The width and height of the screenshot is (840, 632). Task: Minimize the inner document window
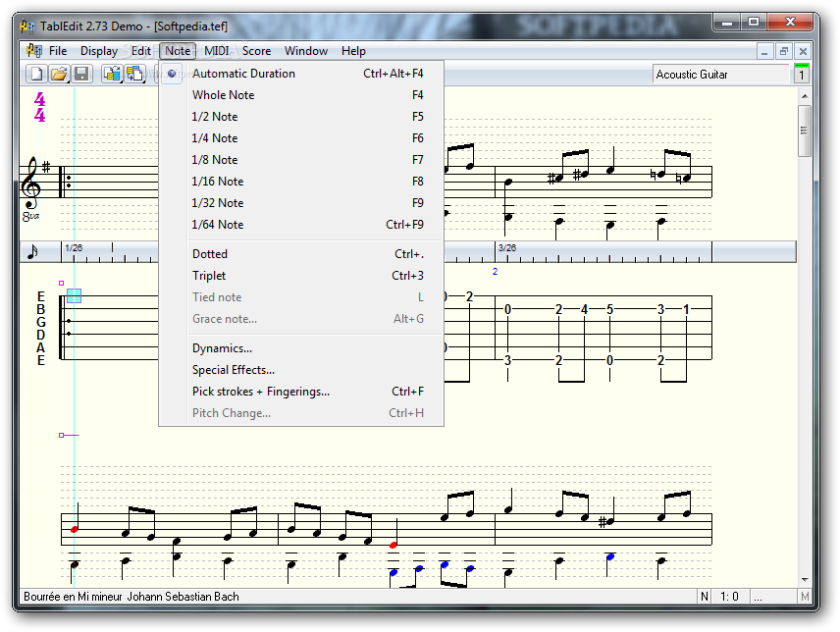click(764, 52)
